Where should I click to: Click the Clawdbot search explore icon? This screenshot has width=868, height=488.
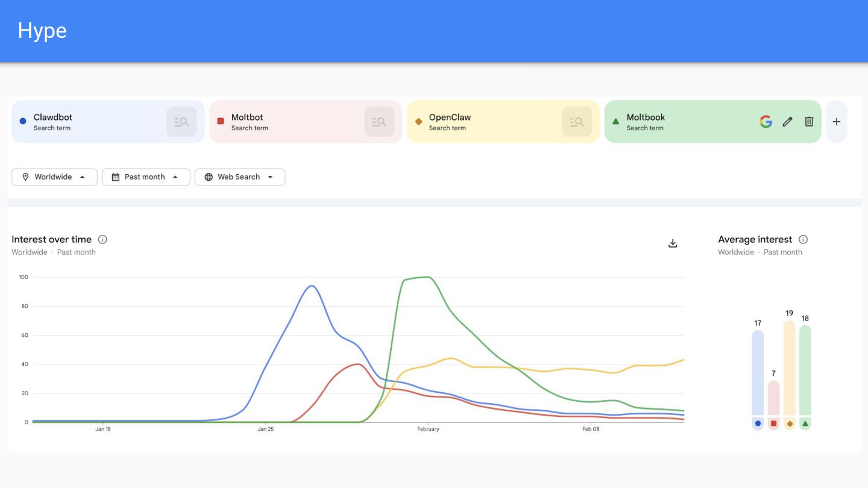(181, 122)
